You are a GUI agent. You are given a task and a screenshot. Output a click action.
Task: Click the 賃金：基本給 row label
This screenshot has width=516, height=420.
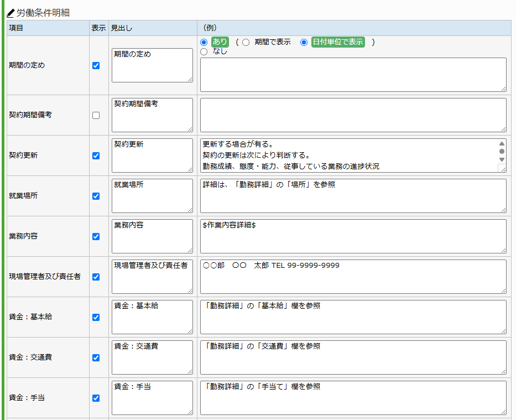(x=30, y=317)
